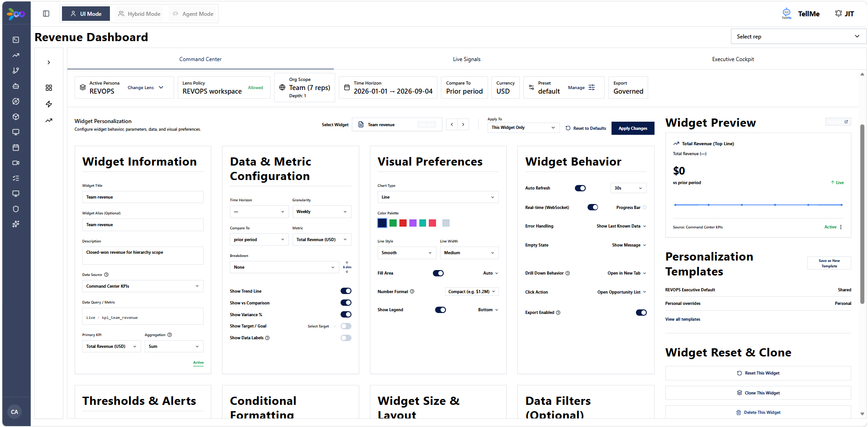Click the Manage preset sliders icon
Image resolution: width=868 pixels, height=427 pixels.
(x=592, y=87)
